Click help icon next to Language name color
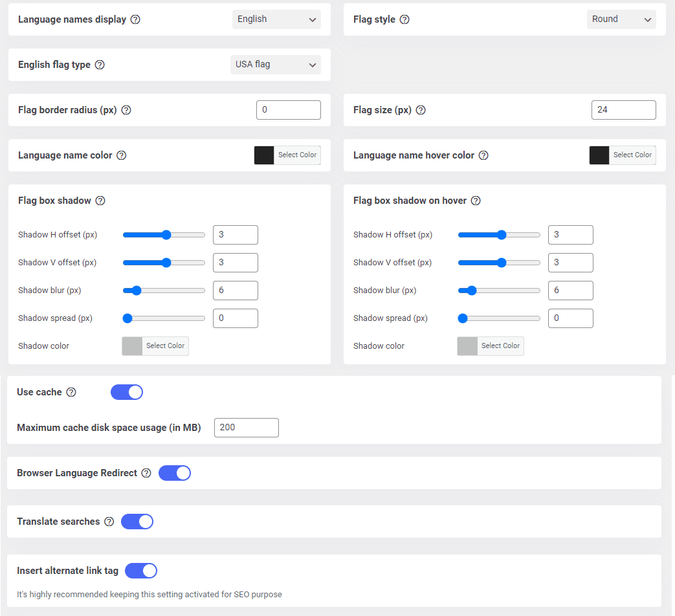 122,155
